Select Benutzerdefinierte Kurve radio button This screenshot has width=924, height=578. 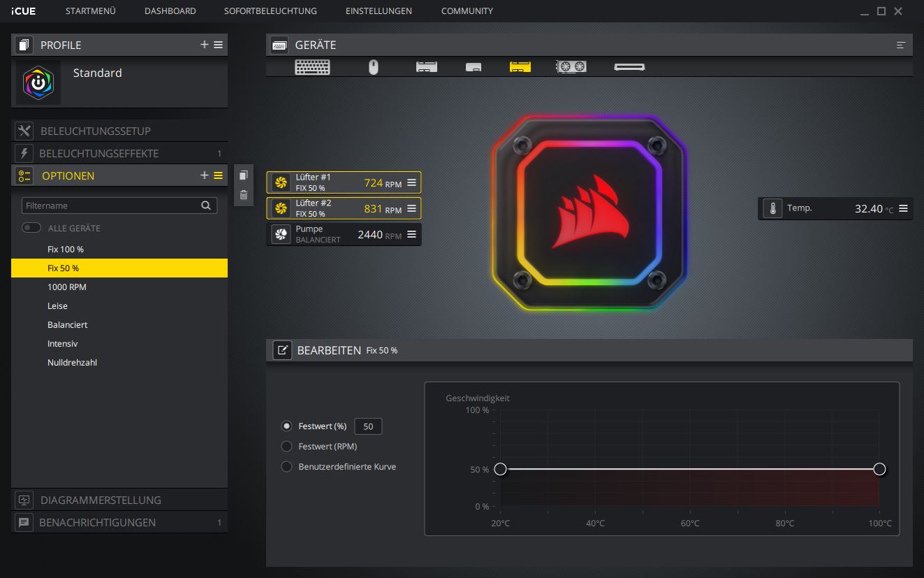[286, 466]
